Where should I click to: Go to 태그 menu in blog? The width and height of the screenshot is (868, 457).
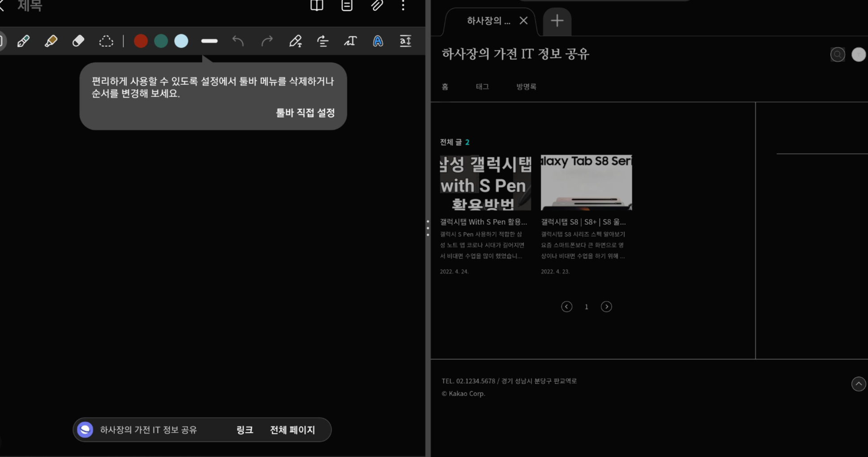482,87
